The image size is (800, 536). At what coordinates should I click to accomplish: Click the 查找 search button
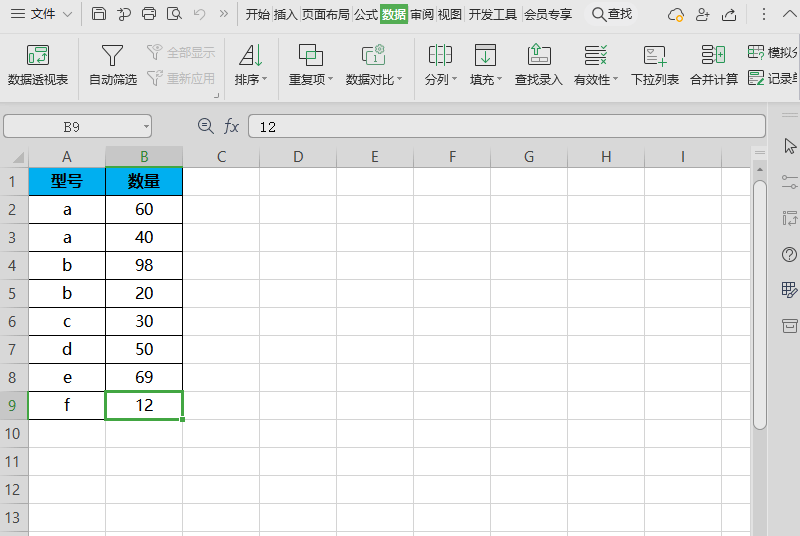612,14
